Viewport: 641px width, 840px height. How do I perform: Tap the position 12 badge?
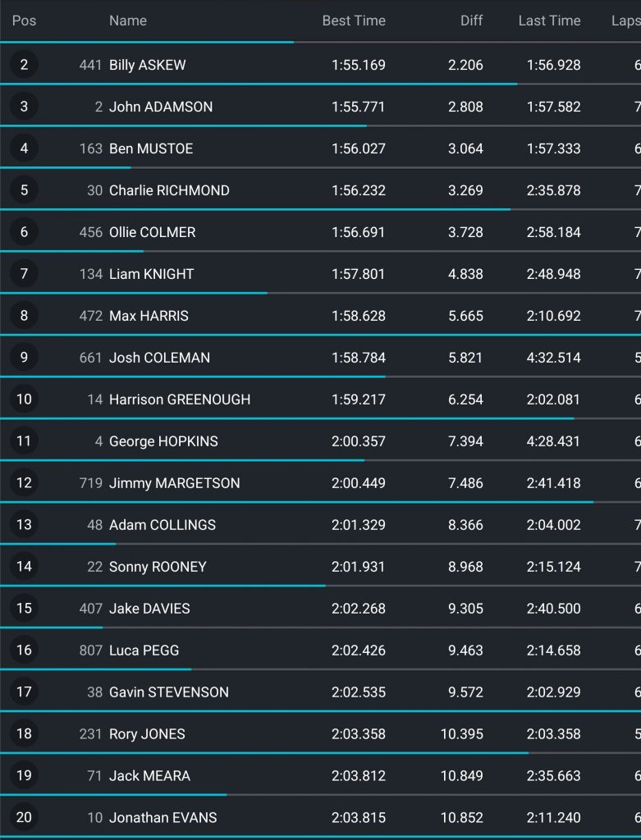click(x=24, y=483)
